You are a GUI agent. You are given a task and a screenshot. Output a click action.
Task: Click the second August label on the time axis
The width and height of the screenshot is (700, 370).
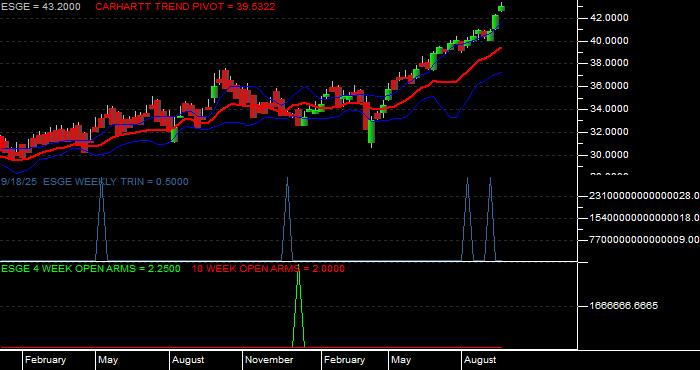(x=480, y=360)
